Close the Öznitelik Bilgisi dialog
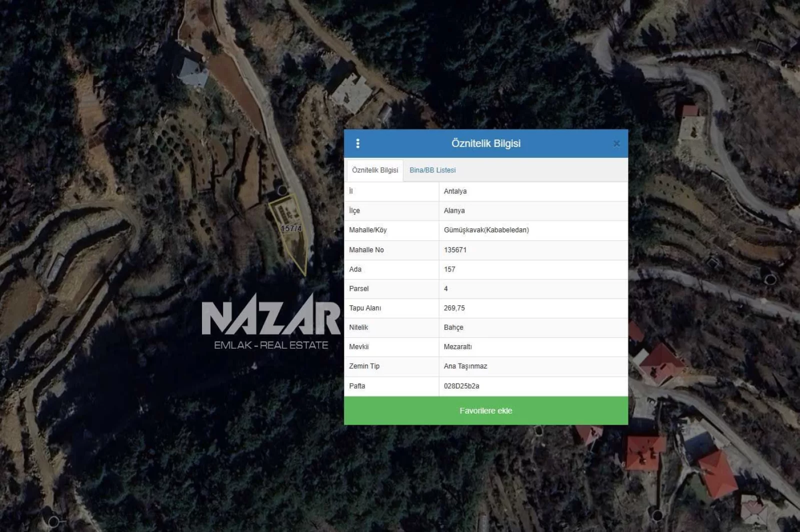 click(616, 144)
